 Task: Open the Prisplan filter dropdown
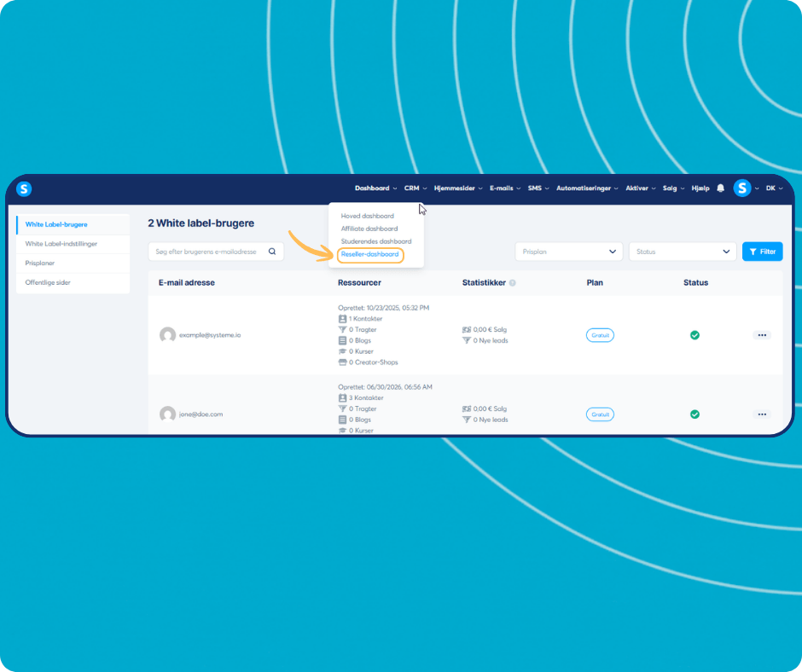(x=569, y=252)
